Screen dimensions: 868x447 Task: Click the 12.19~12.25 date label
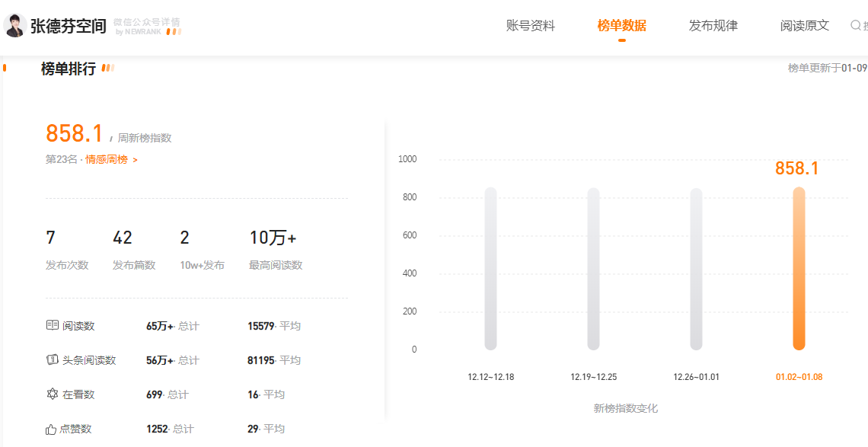coord(593,377)
